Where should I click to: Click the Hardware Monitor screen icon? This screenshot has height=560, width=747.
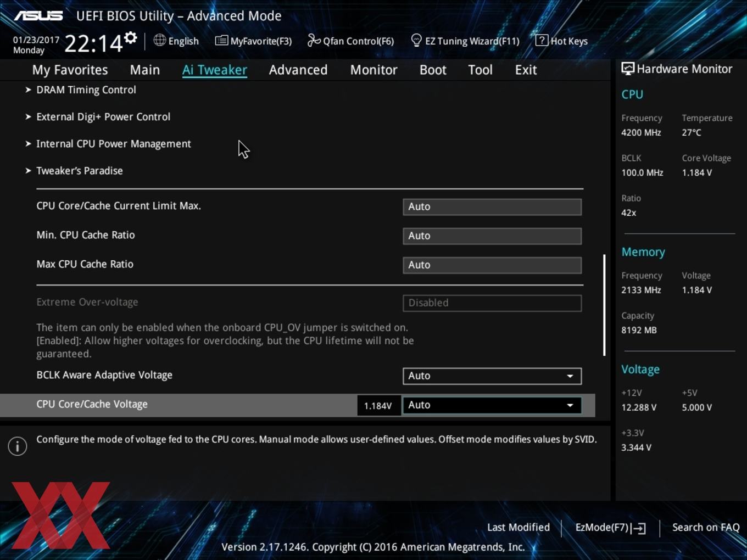coord(628,69)
